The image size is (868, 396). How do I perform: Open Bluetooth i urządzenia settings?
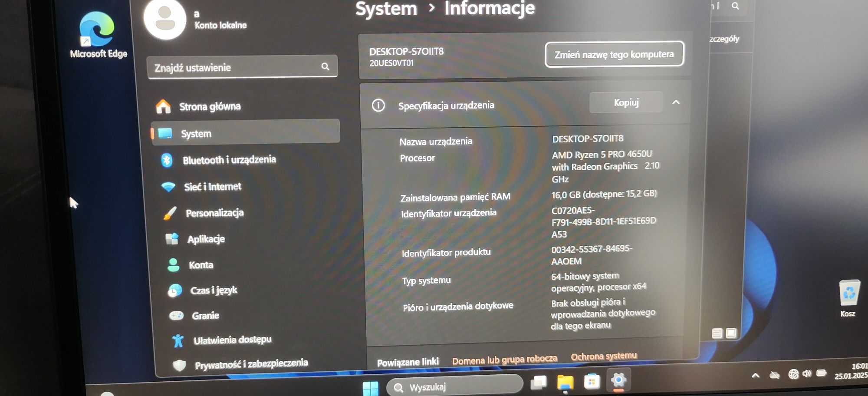click(x=218, y=160)
